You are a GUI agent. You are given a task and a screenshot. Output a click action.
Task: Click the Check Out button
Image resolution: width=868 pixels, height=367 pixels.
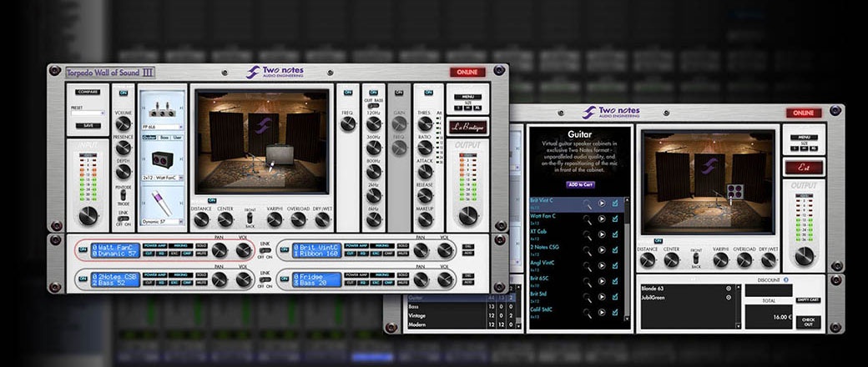[808, 322]
